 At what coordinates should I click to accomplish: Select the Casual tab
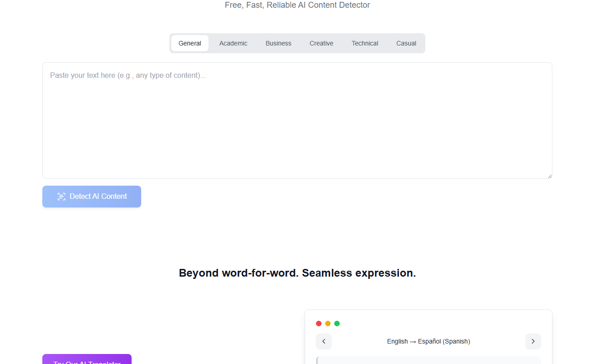coord(406,43)
